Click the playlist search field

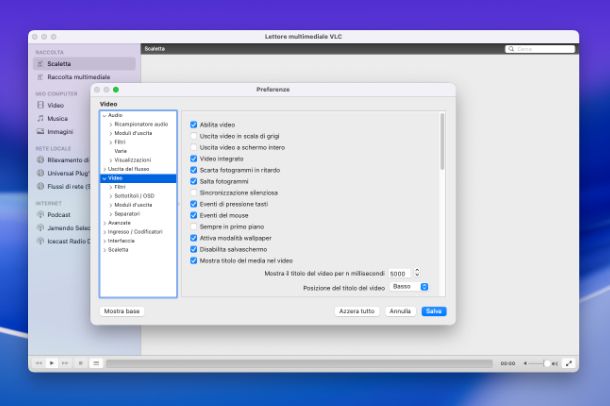[x=540, y=49]
